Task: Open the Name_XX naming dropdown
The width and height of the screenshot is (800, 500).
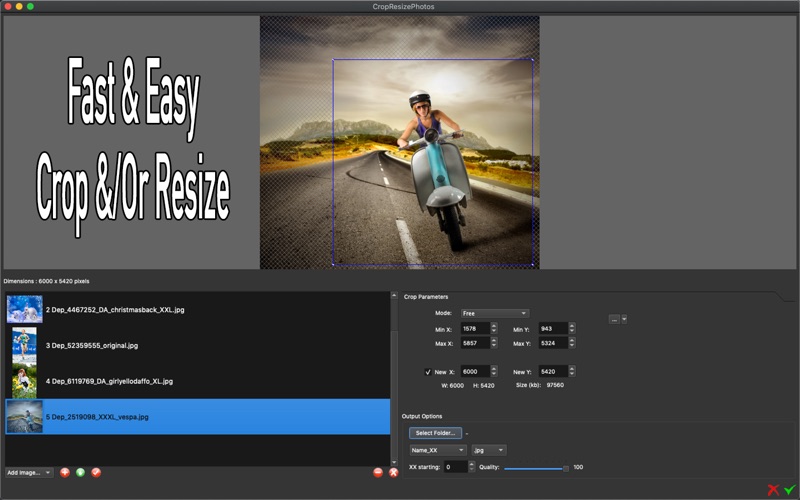Action: (438, 450)
